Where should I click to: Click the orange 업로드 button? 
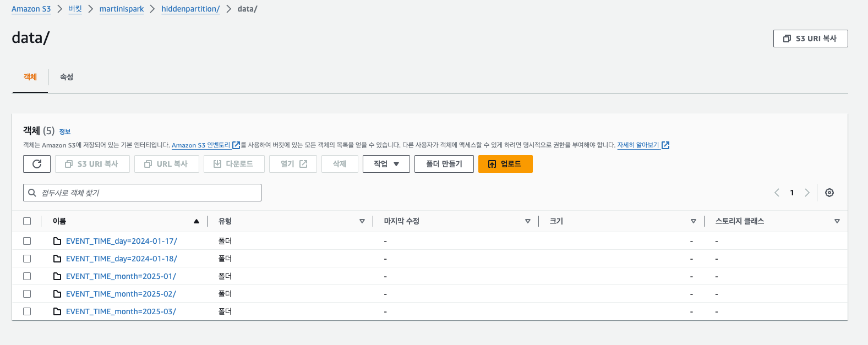[x=505, y=164]
